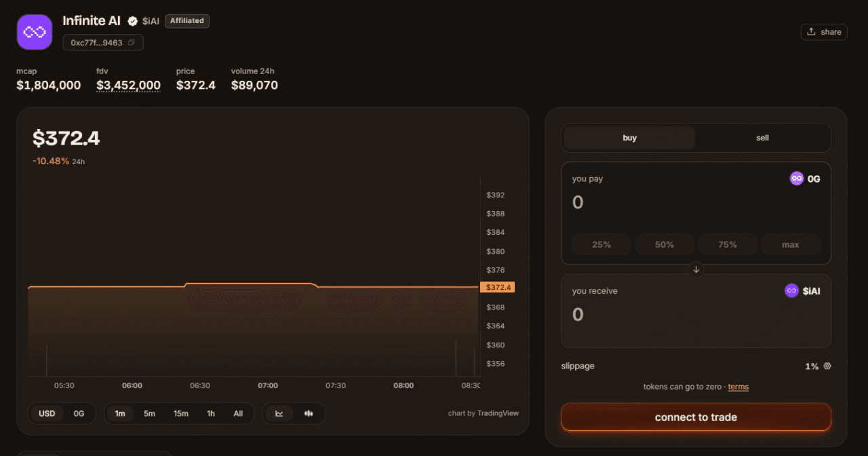Toggle chart currency to USD

[47, 413]
